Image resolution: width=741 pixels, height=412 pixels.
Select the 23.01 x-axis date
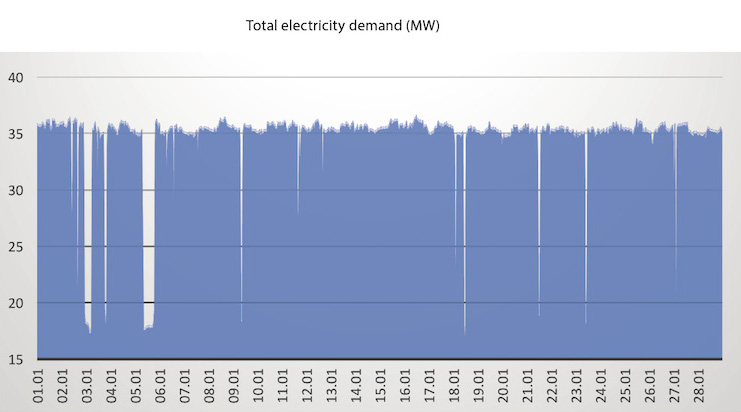pyautogui.click(x=577, y=385)
